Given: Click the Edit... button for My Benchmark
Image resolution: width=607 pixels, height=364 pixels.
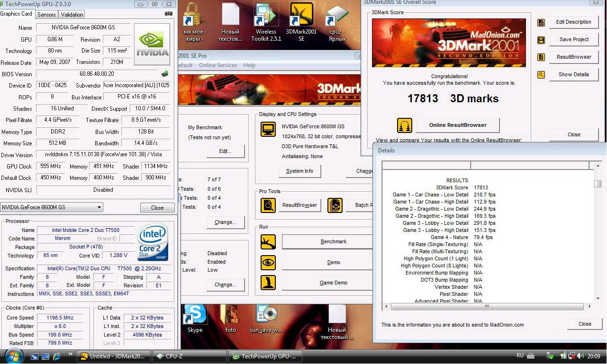Looking at the screenshot, I should pos(226,151).
